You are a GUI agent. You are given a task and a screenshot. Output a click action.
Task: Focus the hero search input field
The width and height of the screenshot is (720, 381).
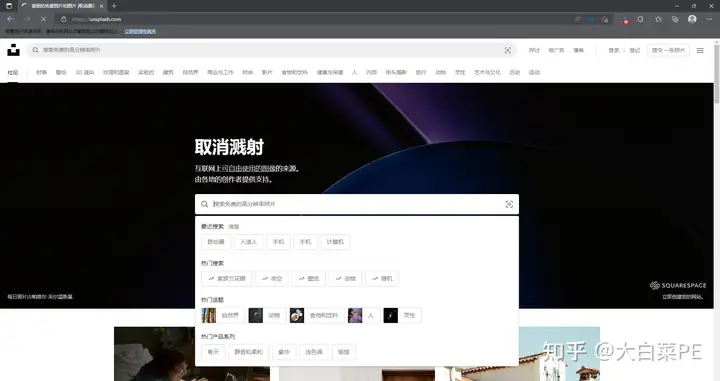pyautogui.click(x=357, y=204)
